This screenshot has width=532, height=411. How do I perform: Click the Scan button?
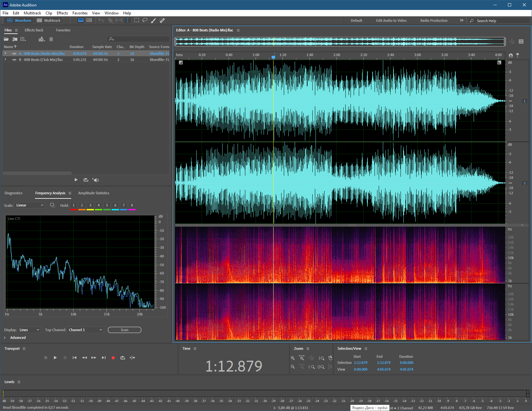(x=124, y=330)
